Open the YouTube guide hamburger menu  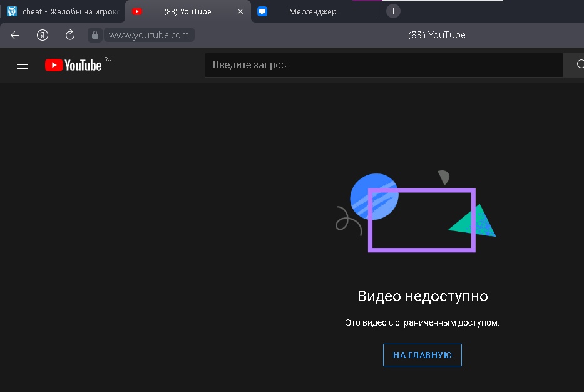[x=23, y=65]
